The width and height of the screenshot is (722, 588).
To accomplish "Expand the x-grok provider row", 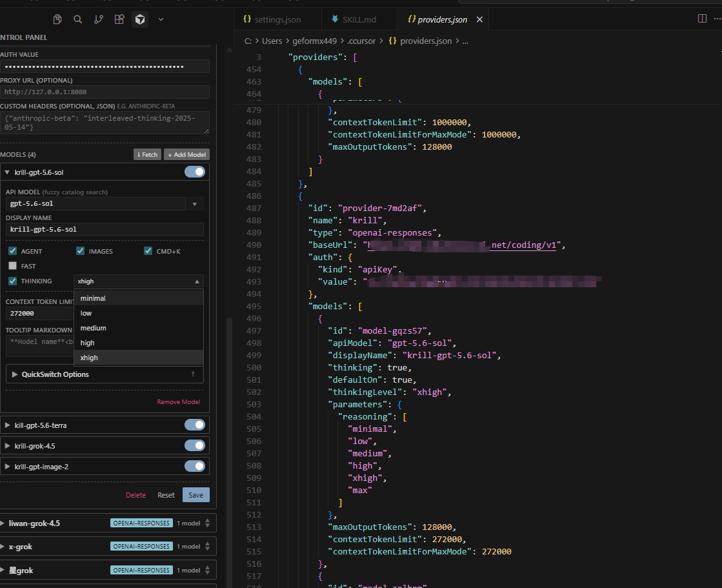I will click(3, 547).
